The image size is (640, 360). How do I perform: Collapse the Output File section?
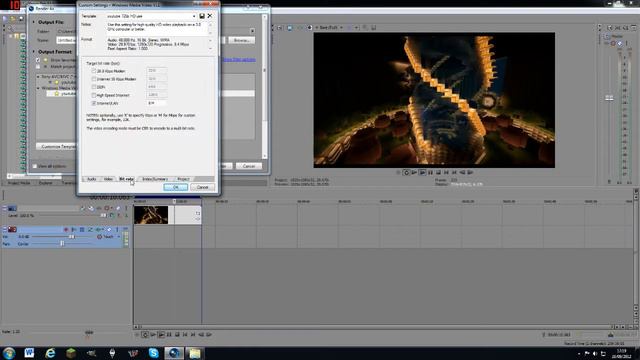pyautogui.click(x=33, y=22)
